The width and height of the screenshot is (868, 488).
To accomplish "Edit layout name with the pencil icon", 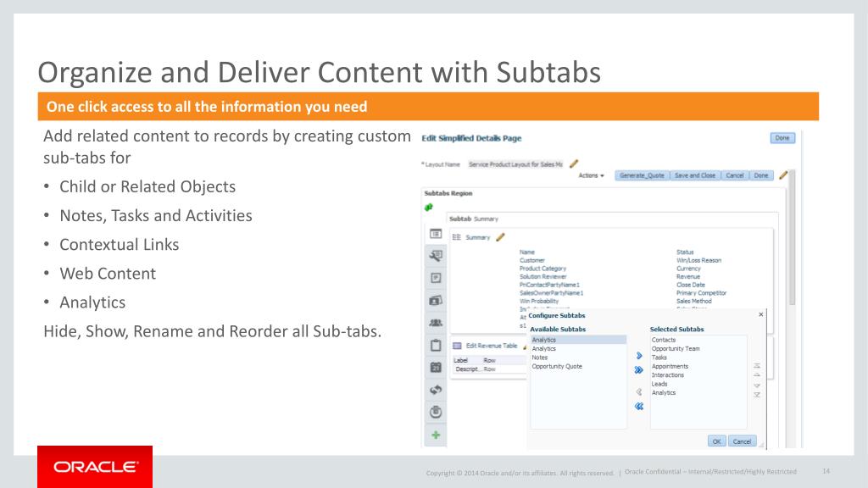I will [574, 164].
